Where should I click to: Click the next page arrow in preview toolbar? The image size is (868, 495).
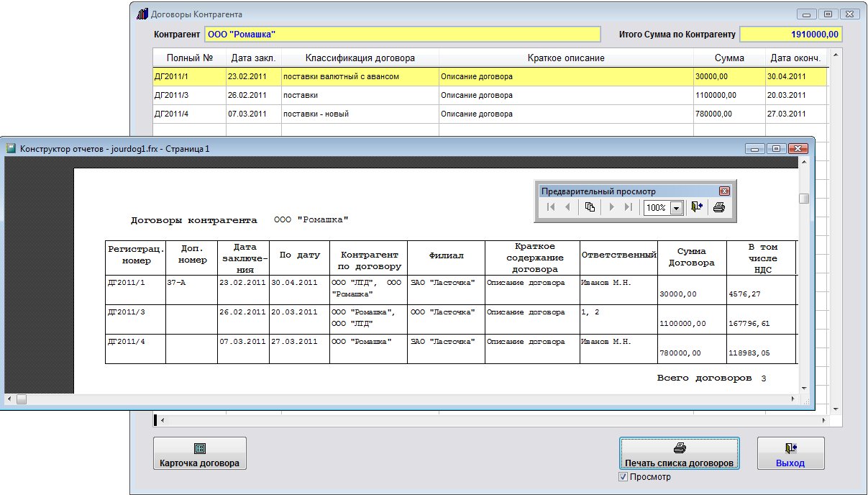[612, 207]
